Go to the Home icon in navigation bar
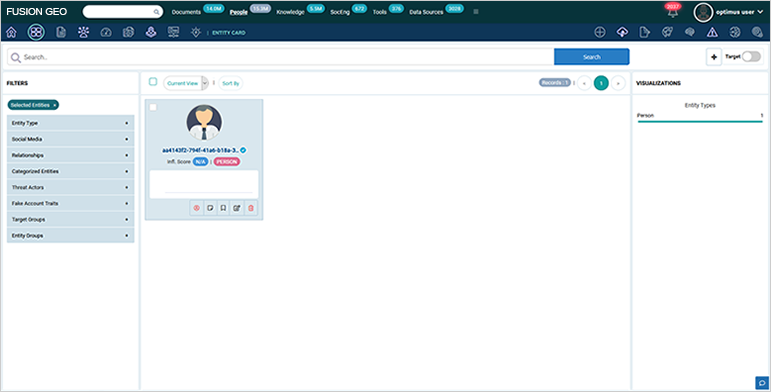 pyautogui.click(x=11, y=32)
